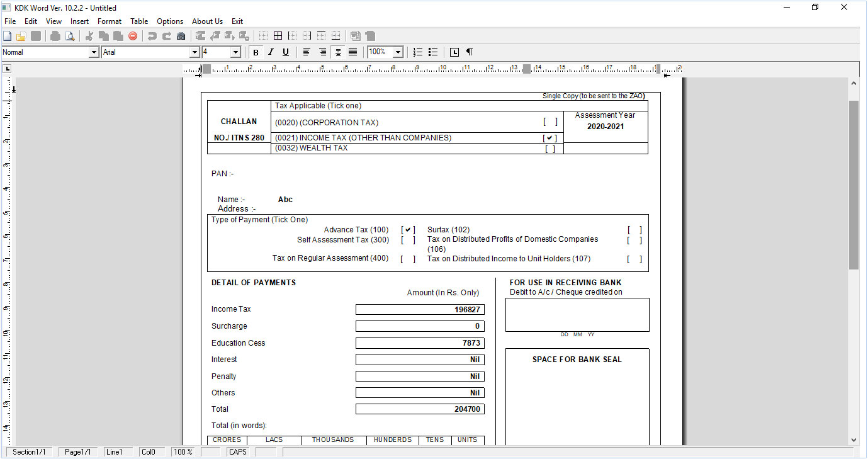
Task: Untick the Advance Tax (100) box
Action: pos(408,230)
